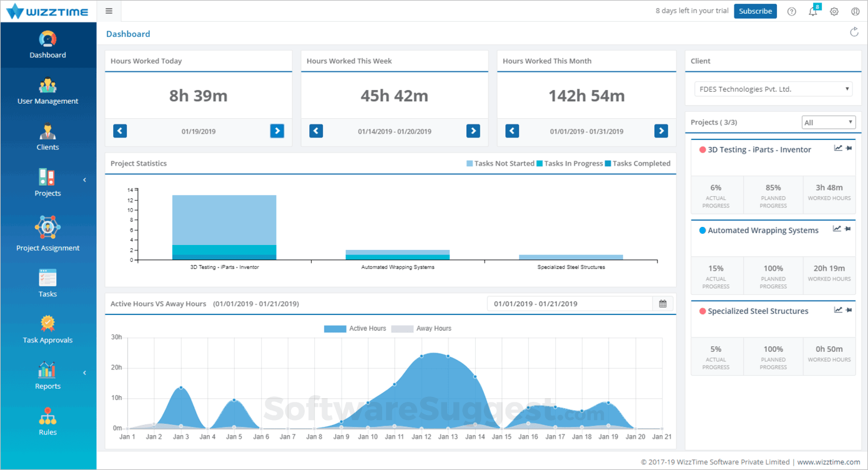Open the Projects filter All dropdown
The height and width of the screenshot is (470, 868).
(x=828, y=122)
